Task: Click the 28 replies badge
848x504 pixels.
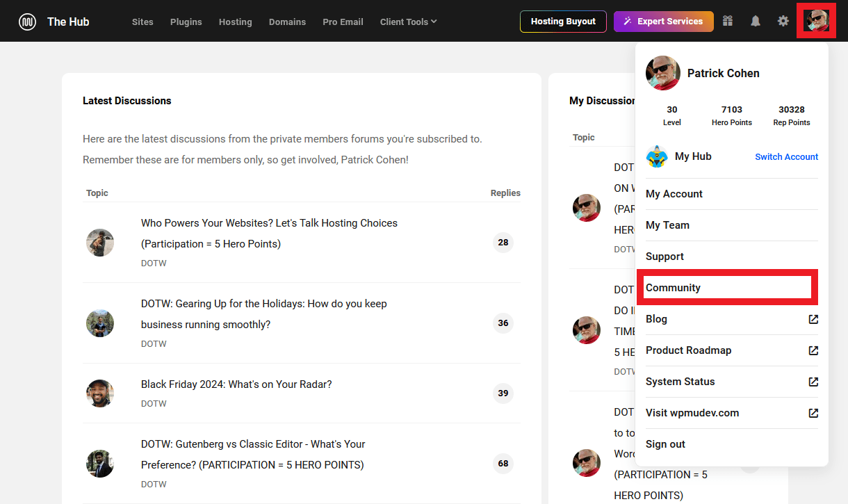Action: pos(503,243)
